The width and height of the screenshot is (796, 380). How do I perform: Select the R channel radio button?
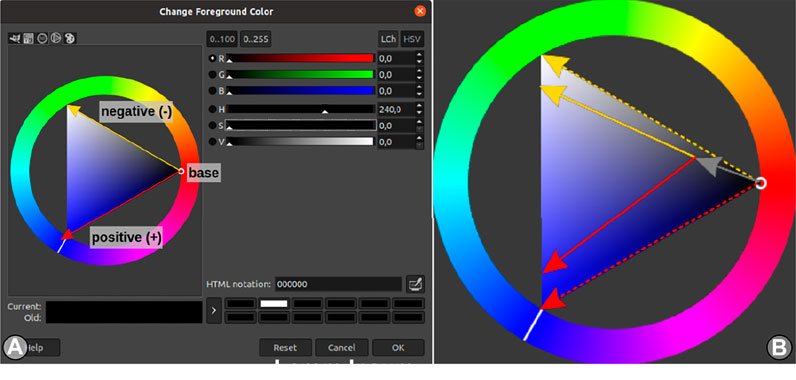(x=212, y=58)
